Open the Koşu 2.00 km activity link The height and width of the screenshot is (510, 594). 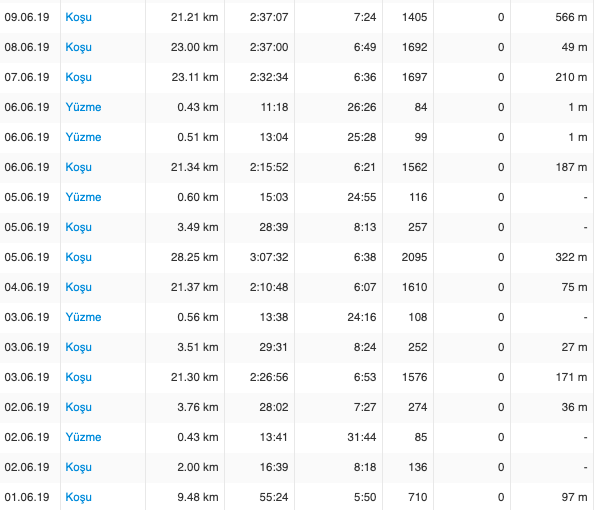78,467
